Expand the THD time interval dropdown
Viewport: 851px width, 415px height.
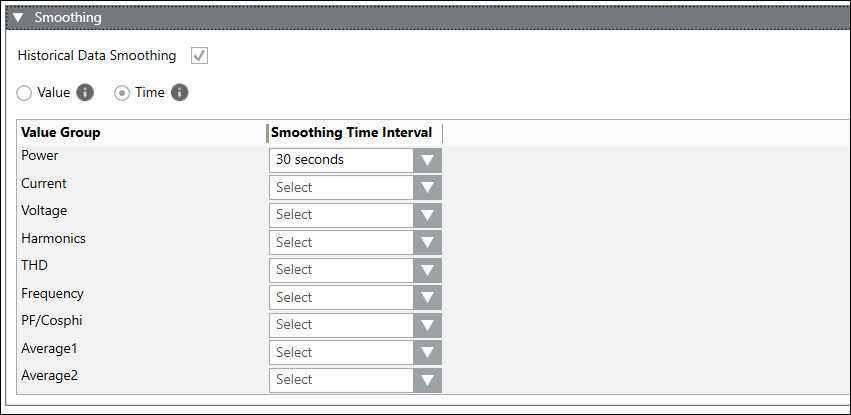427,270
